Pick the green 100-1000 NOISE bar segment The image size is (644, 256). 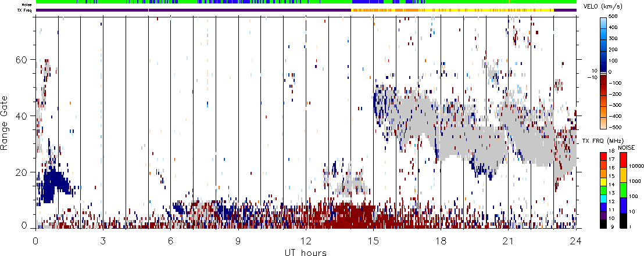coord(622,190)
